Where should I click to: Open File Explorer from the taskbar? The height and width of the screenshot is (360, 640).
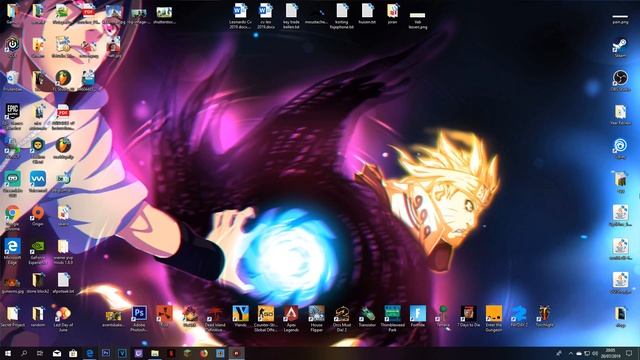click(155, 353)
